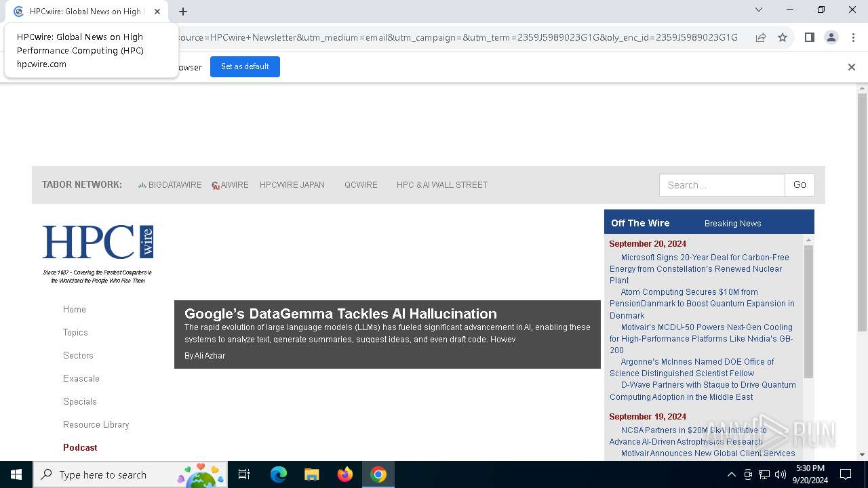Click the page's vertical scrollbar thumb

[862, 212]
